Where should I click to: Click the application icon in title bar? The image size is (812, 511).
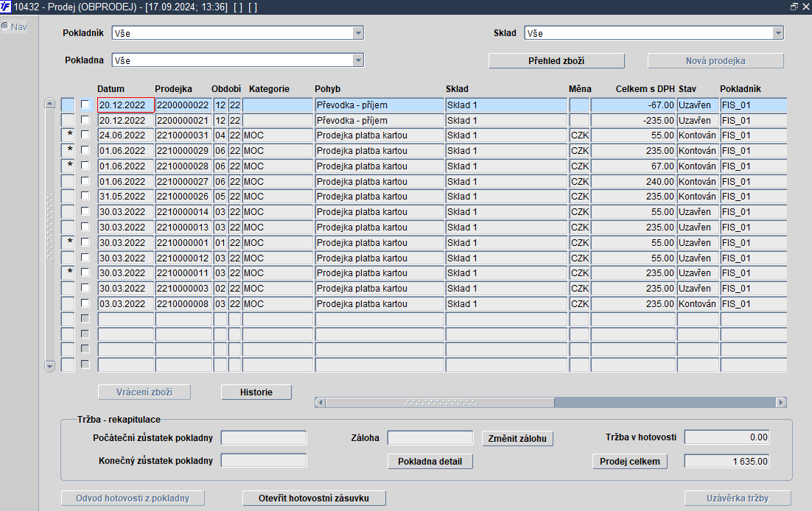click(5, 7)
